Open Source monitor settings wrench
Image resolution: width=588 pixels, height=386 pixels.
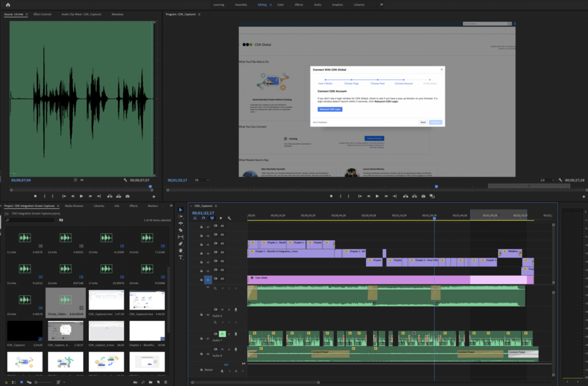coord(125,180)
